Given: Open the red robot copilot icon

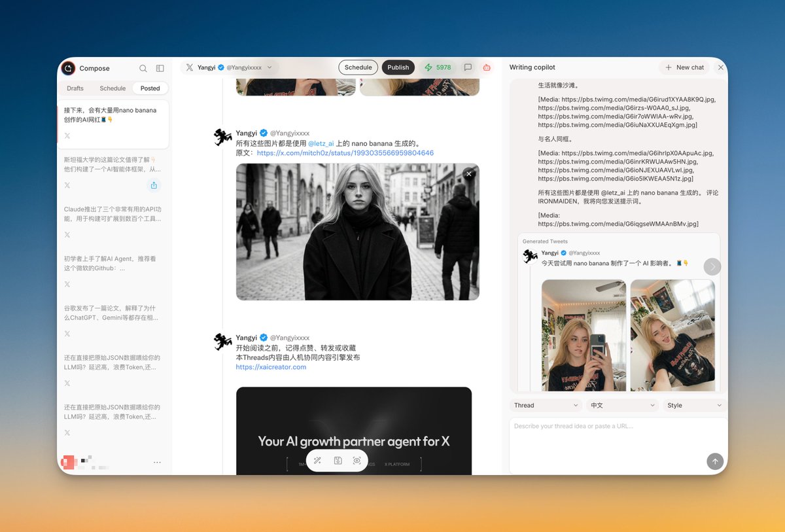Looking at the screenshot, I should [487, 67].
